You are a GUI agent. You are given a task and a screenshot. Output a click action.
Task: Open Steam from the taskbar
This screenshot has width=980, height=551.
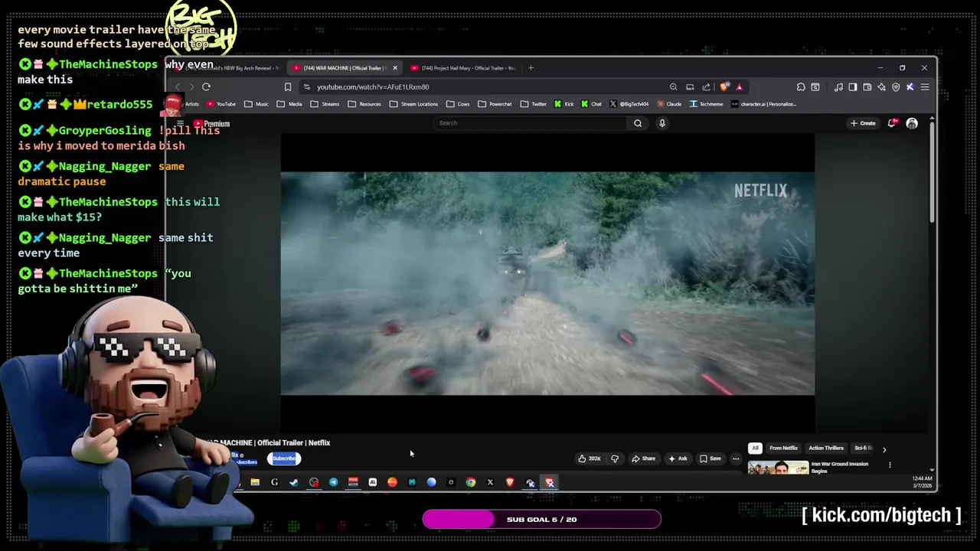click(x=294, y=482)
